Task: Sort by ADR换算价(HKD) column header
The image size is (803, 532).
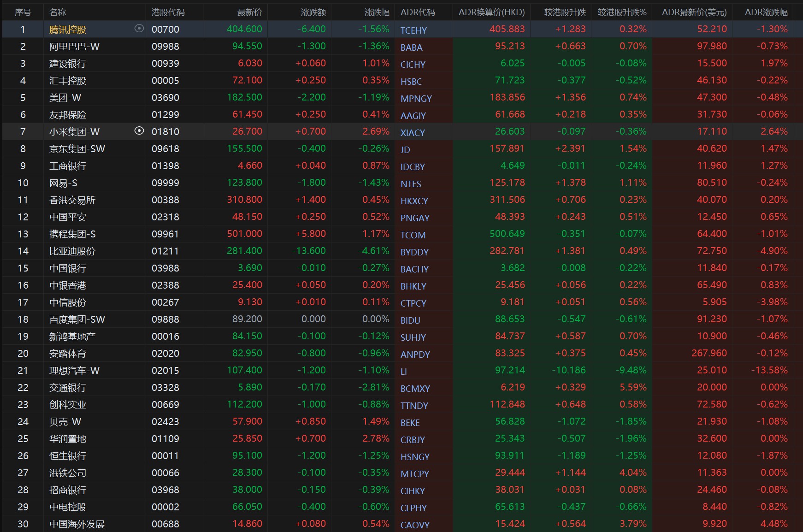Action: tap(492, 12)
